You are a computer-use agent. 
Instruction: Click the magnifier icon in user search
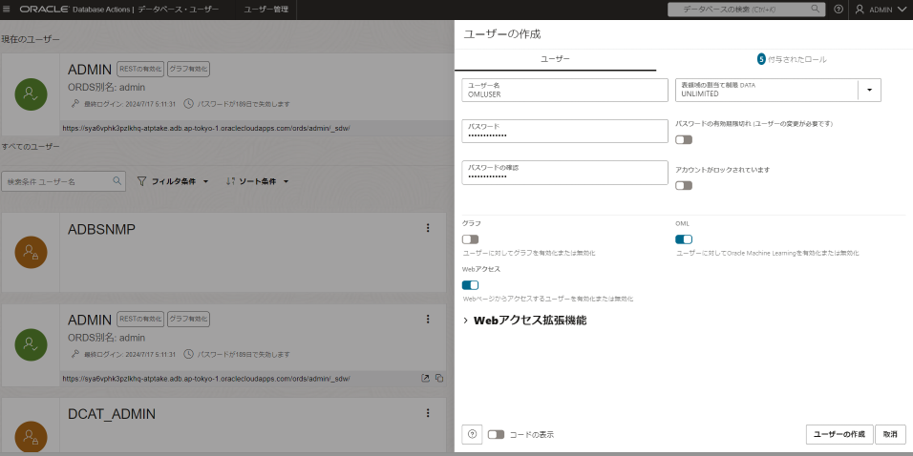click(118, 182)
